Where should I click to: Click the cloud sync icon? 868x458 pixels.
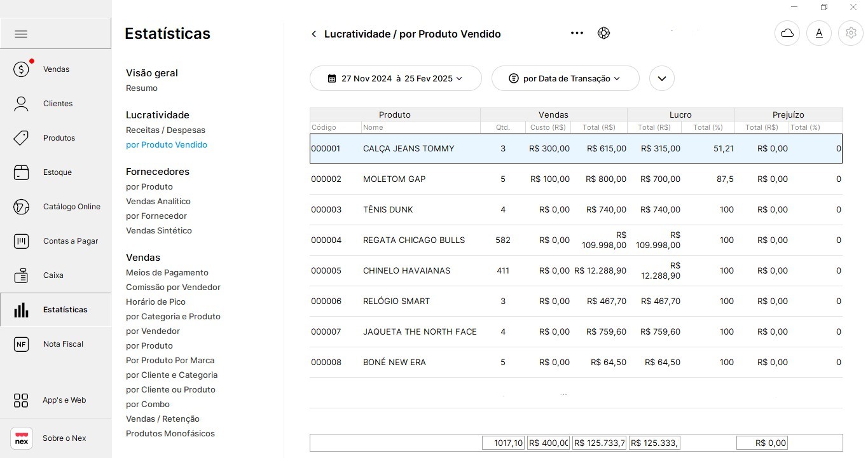click(787, 33)
